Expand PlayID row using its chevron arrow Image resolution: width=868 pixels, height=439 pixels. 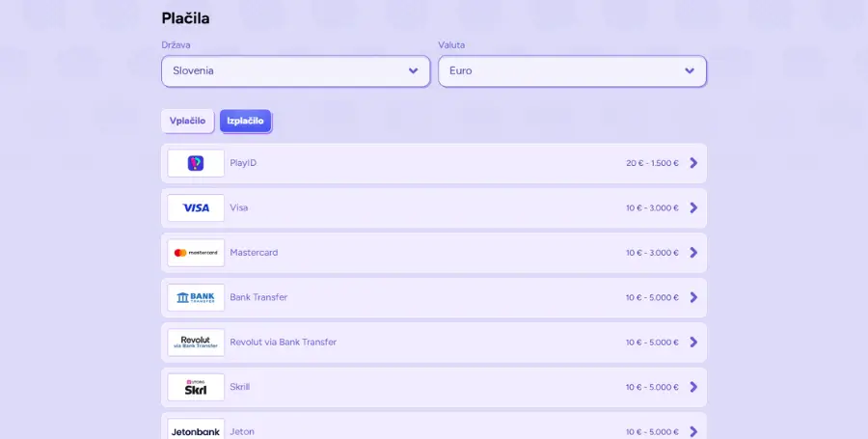click(693, 163)
